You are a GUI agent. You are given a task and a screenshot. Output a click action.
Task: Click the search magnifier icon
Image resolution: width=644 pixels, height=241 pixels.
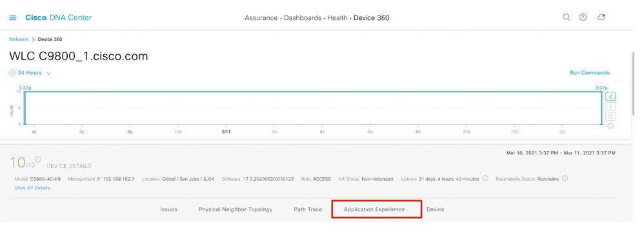coord(566,17)
